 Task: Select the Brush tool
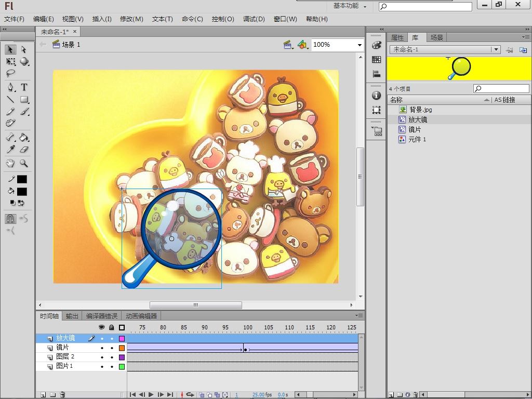coord(24,111)
